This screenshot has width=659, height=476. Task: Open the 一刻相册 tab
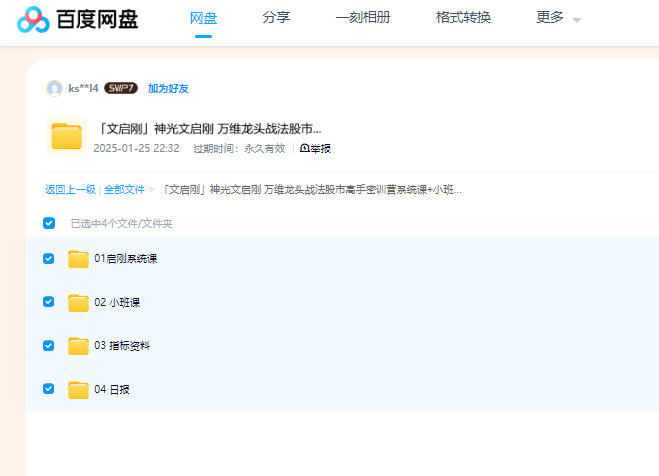[x=363, y=17]
